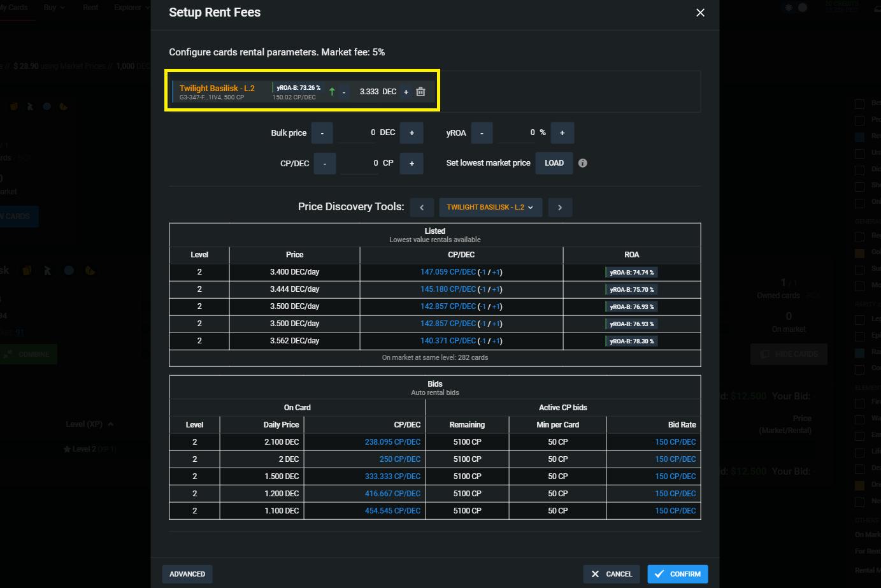This screenshot has height=588, width=881.
Task: Click the yROA-B: 78.30 % badge
Action: tap(631, 341)
